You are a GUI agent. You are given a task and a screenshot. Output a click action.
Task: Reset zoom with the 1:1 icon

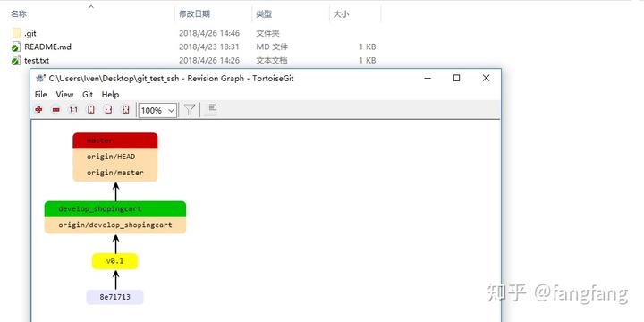[x=73, y=110]
